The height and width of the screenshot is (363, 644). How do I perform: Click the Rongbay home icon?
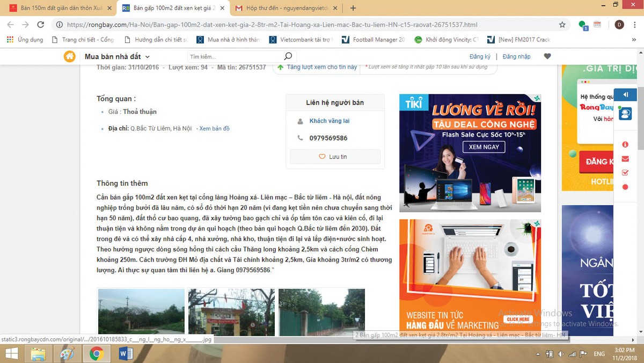pyautogui.click(x=70, y=56)
